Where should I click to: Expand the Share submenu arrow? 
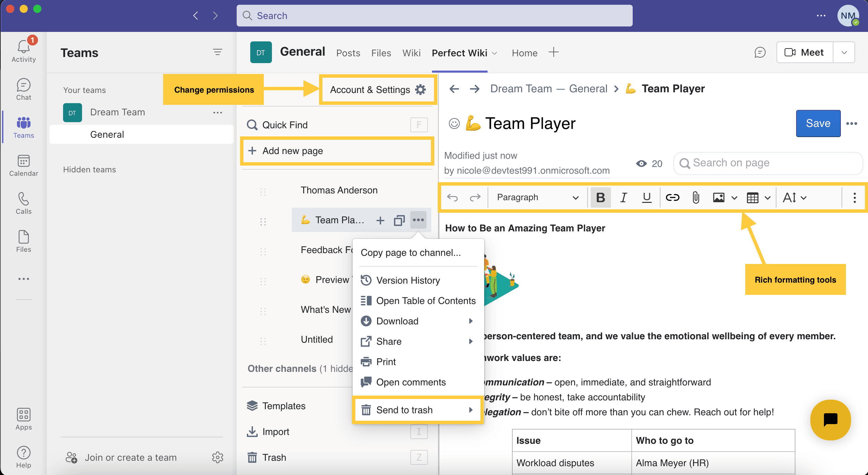(x=471, y=341)
